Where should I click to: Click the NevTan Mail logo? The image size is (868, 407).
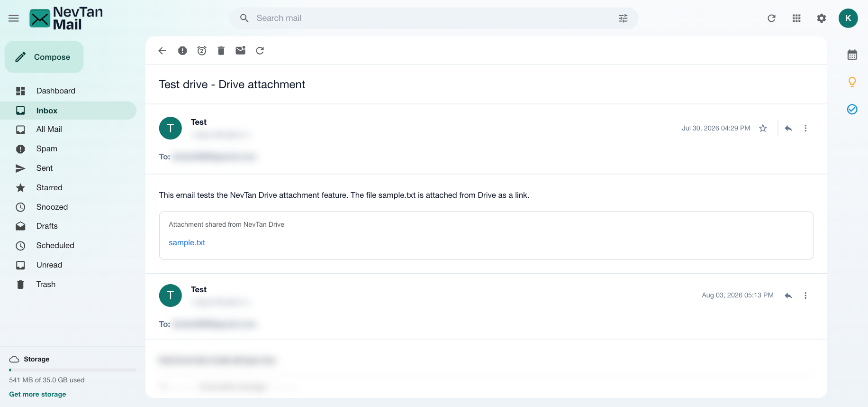pyautogui.click(x=66, y=18)
